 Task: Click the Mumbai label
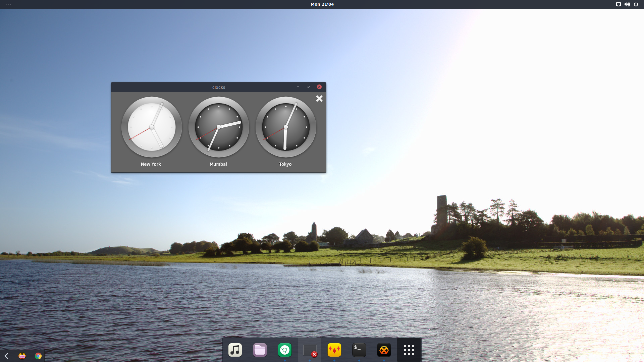(218, 164)
